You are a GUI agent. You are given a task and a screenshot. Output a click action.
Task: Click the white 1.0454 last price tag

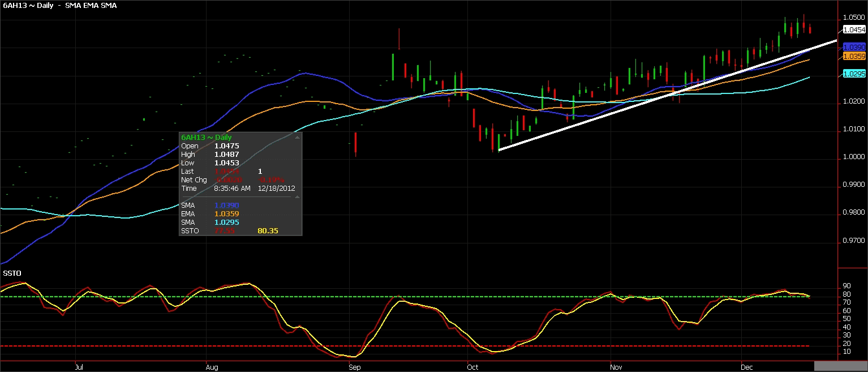click(x=854, y=29)
